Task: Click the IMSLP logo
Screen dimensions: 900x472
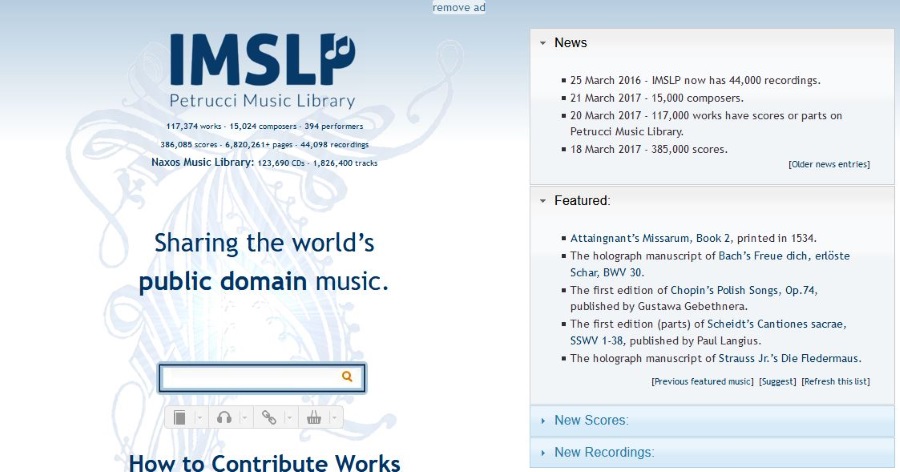Action: click(x=262, y=60)
